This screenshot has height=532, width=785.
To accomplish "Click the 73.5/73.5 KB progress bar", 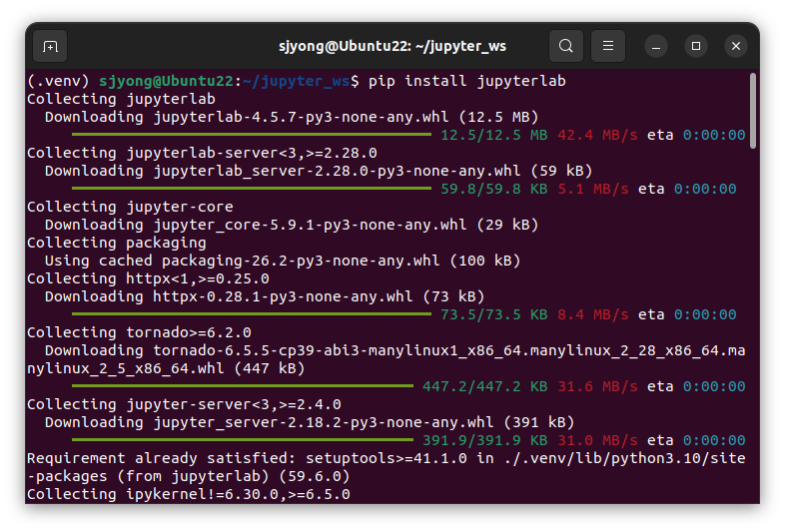I will point(252,314).
